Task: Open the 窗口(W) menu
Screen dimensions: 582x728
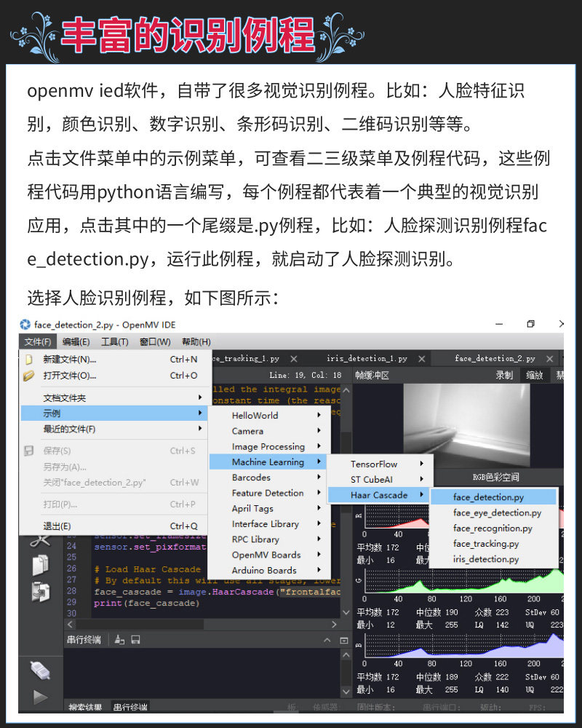Action: coord(155,341)
